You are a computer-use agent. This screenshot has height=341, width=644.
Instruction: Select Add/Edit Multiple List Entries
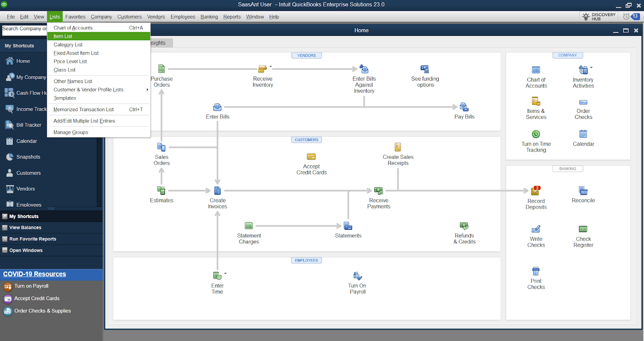[x=99, y=121]
